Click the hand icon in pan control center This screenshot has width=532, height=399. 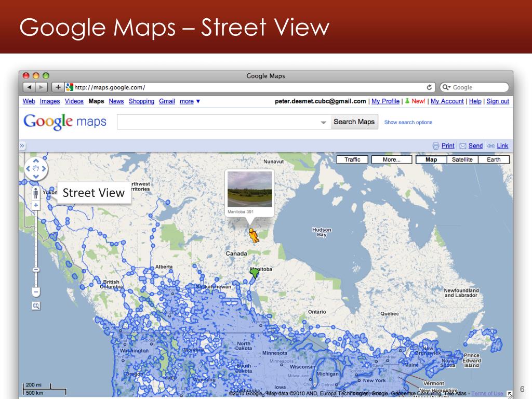[x=36, y=169]
